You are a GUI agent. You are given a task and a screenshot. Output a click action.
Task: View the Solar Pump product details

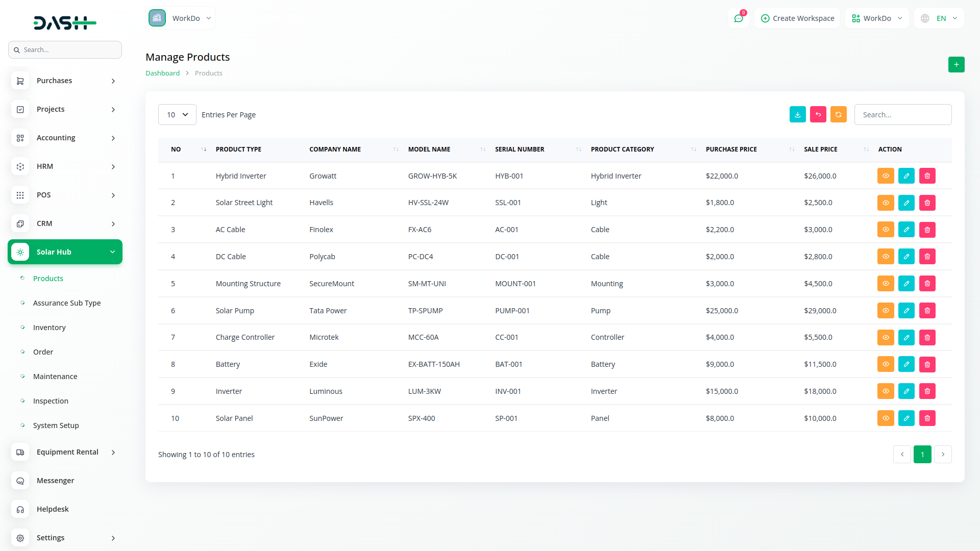tap(886, 311)
